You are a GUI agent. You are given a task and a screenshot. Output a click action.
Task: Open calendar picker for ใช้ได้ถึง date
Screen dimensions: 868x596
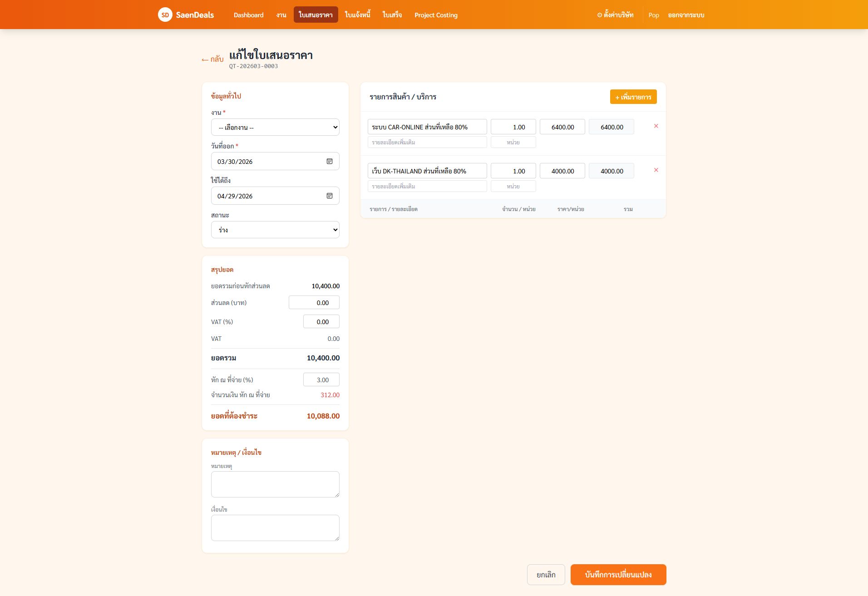(330, 196)
